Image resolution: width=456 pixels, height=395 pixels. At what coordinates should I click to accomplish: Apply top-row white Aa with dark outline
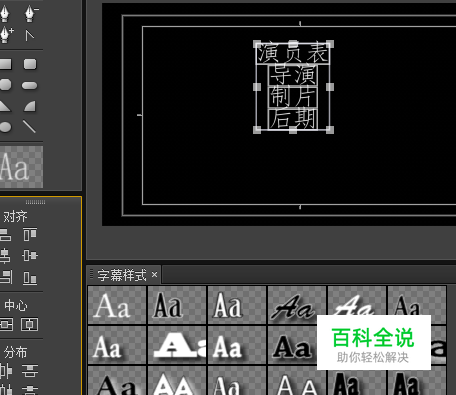(x=237, y=305)
